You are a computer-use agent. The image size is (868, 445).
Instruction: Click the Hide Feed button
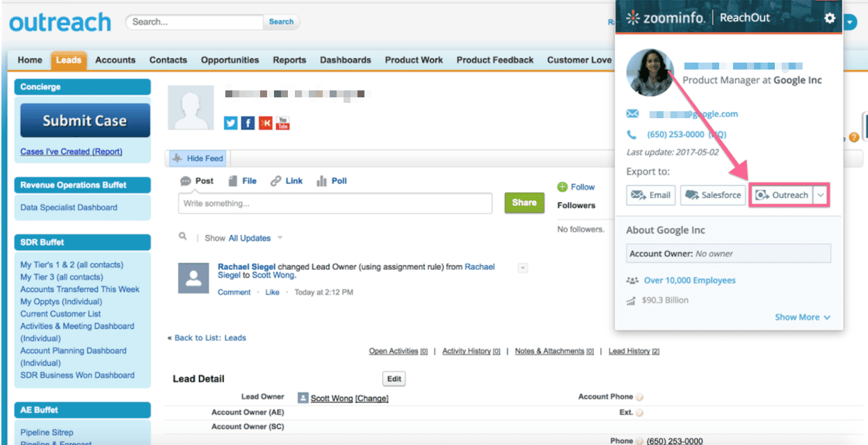[x=198, y=159]
